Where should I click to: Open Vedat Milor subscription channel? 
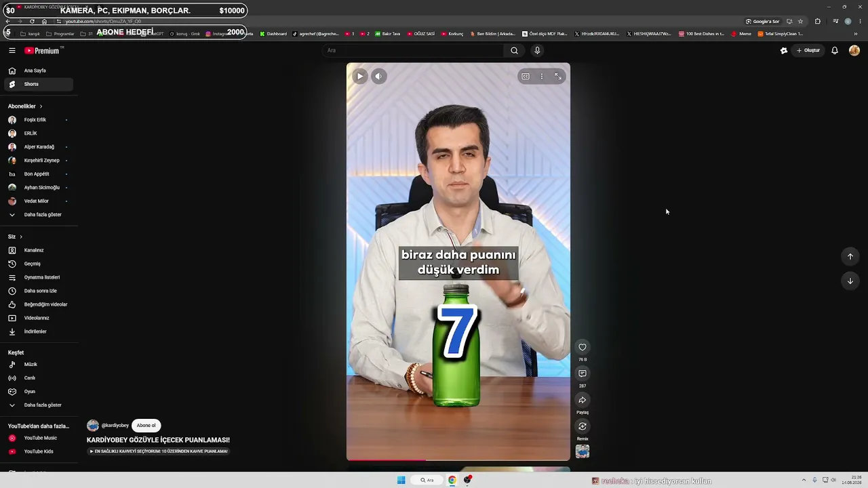coord(39,201)
